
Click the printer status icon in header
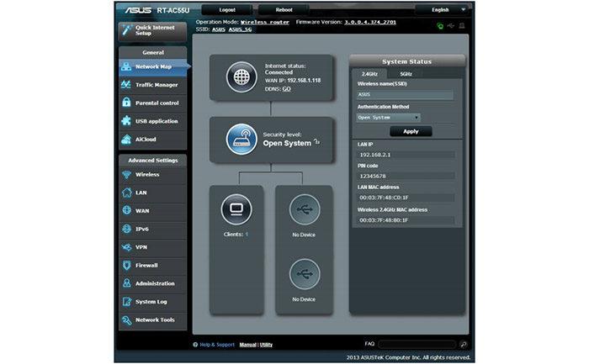(462, 26)
